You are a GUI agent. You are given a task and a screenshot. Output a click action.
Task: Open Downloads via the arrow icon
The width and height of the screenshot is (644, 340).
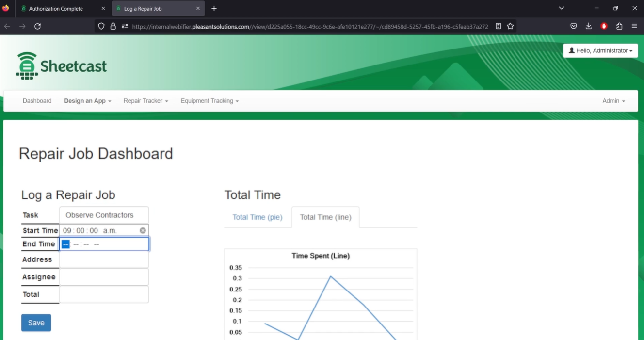588,26
